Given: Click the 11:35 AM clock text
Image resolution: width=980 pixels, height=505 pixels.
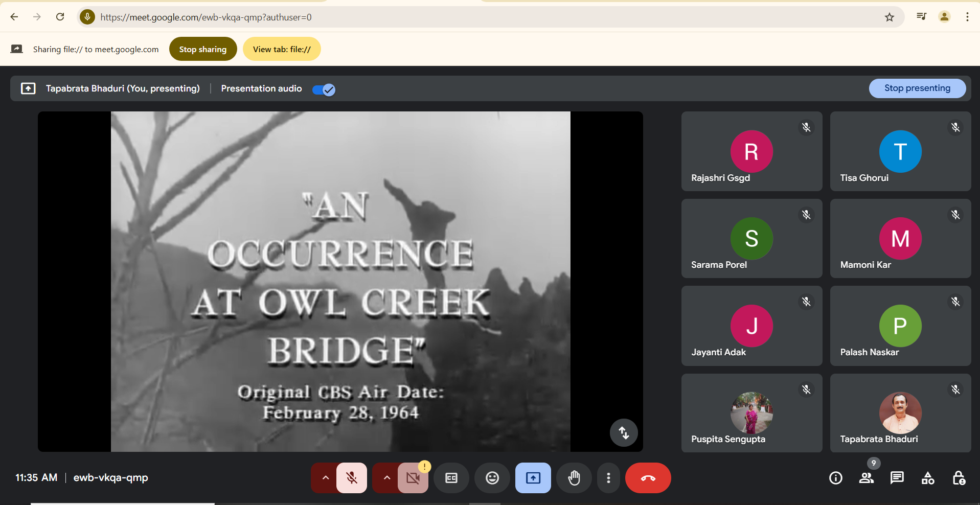Looking at the screenshot, I should point(36,478).
